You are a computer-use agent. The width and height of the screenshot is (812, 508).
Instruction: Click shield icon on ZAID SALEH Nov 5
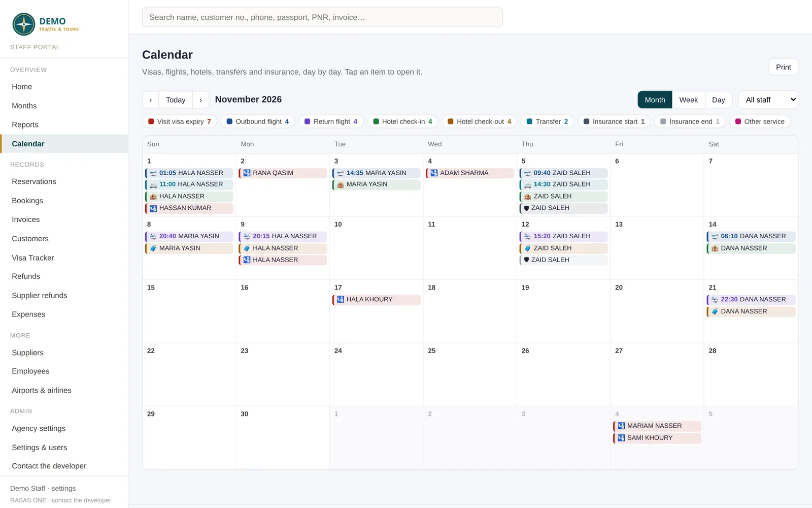[x=526, y=208]
